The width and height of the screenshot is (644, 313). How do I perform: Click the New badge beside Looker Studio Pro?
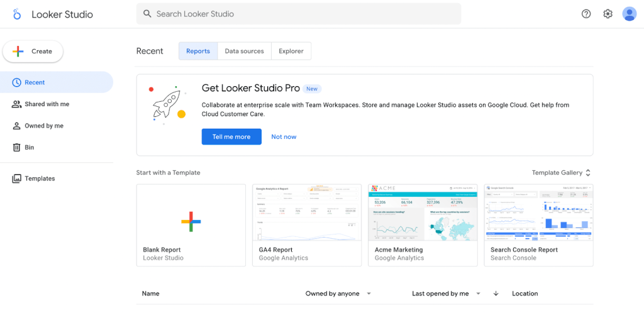tap(312, 89)
